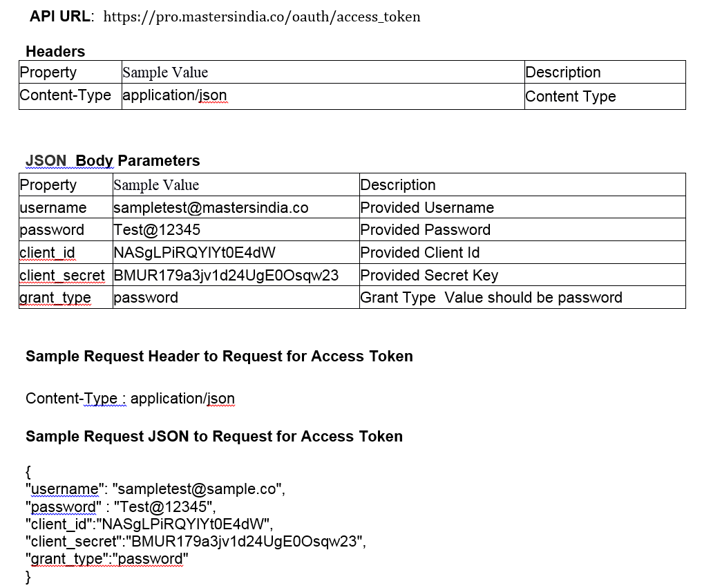
Task: Click the username property row
Action: [53, 207]
